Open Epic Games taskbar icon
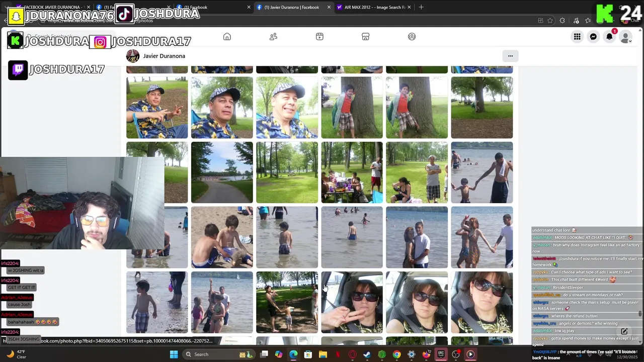644x362 pixels. pyautogui.click(x=441, y=354)
